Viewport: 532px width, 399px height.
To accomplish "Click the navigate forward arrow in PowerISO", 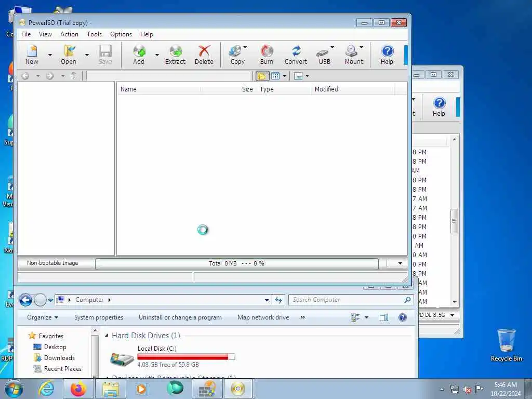I will pos(50,76).
